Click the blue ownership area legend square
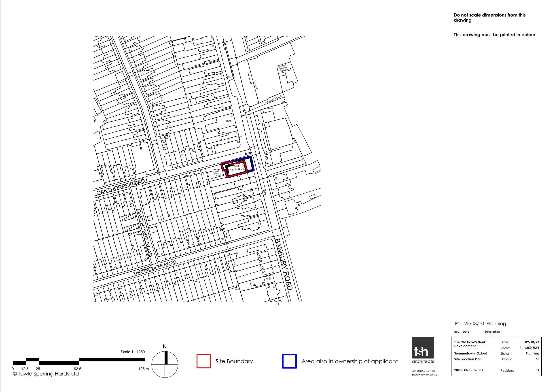The height and width of the screenshot is (392, 555). point(289,361)
